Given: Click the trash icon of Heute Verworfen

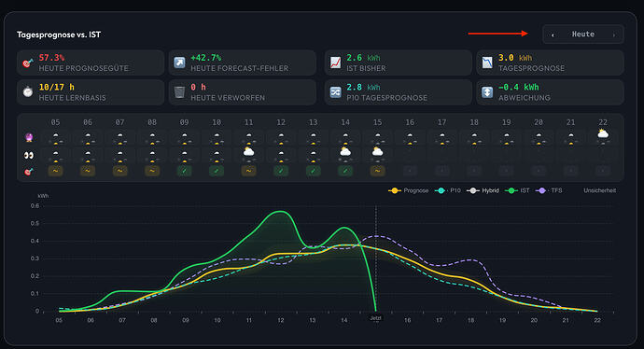Looking at the screenshot, I should click(179, 92).
